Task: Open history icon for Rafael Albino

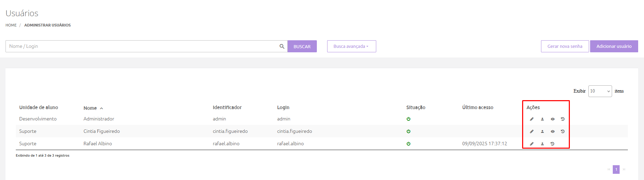Action: (552, 144)
